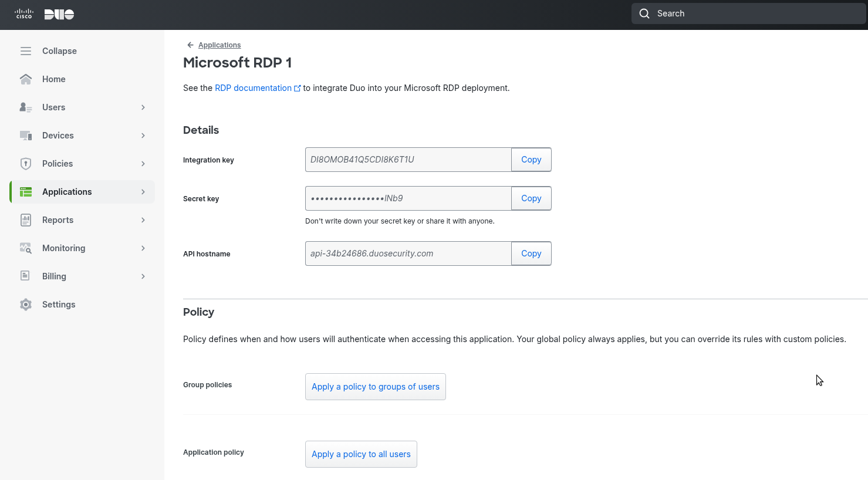Open the Settings menu item
The height and width of the screenshot is (480, 868).
82,305
